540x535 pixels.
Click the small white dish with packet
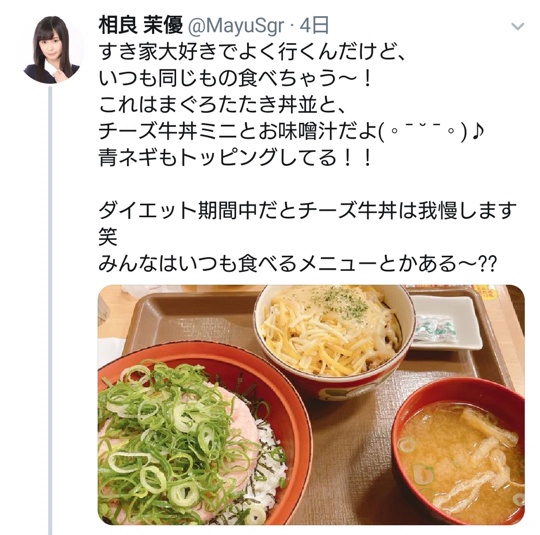coord(446,323)
